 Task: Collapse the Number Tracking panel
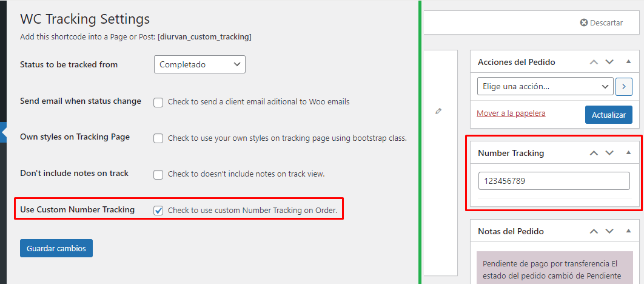pyautogui.click(x=628, y=152)
